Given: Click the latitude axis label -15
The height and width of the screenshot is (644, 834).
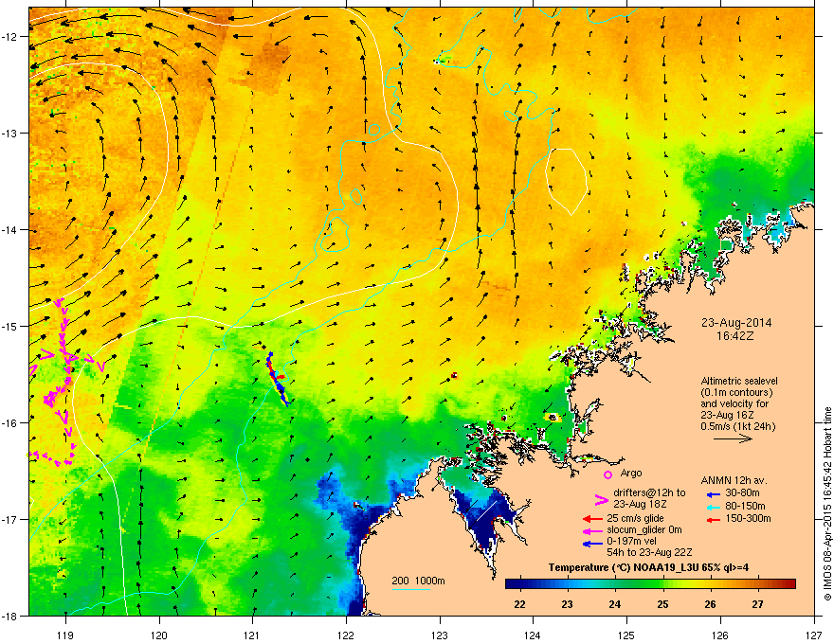Looking at the screenshot, I should coord(10,326).
